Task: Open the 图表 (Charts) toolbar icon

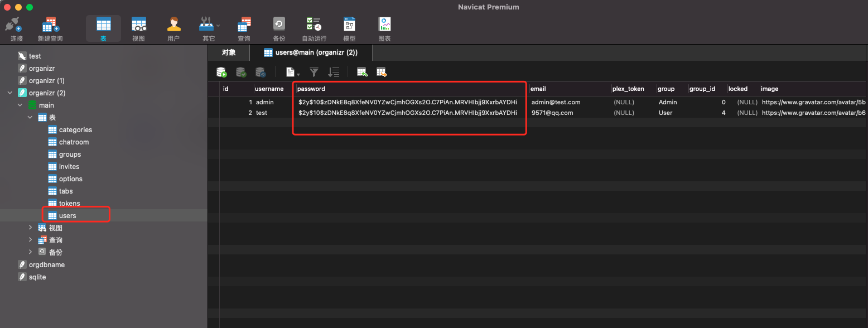Action: (384, 28)
